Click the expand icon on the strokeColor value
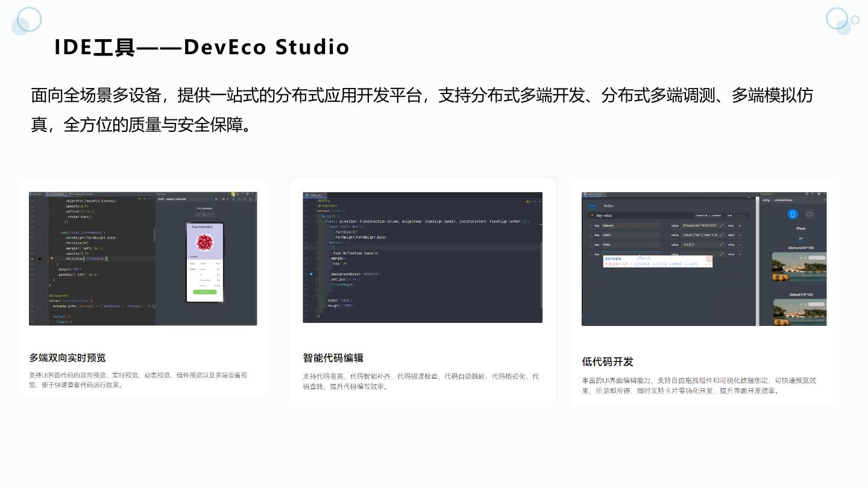The image size is (868, 488). click(x=722, y=225)
